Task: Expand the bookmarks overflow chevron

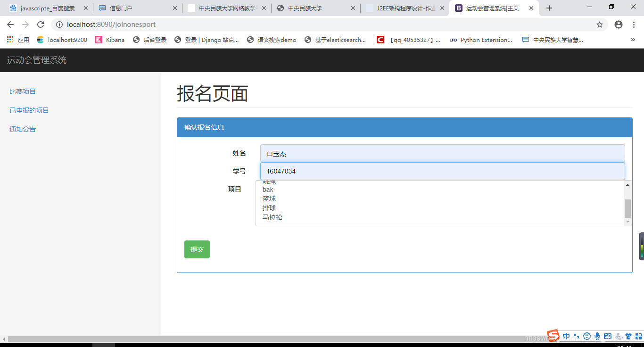Action: pyautogui.click(x=633, y=40)
